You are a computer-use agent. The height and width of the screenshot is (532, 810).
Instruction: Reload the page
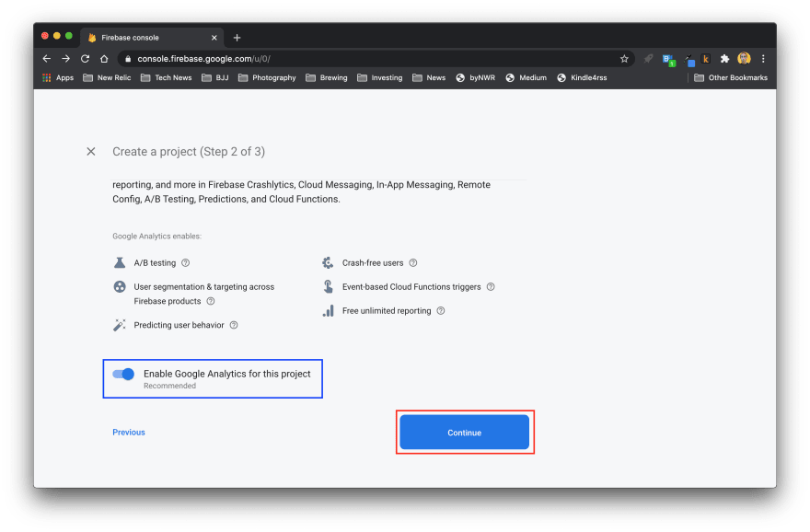tap(85, 59)
